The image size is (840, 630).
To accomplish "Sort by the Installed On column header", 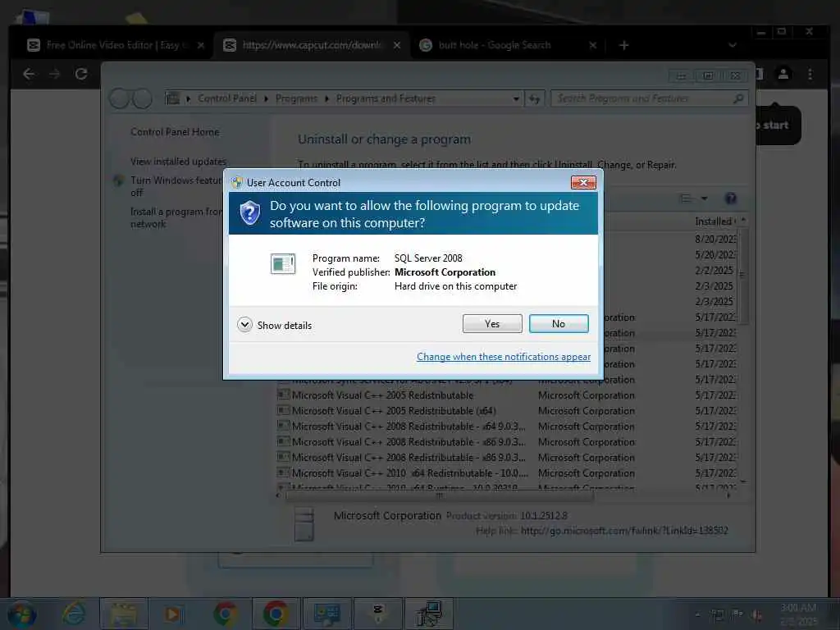I will (714, 221).
